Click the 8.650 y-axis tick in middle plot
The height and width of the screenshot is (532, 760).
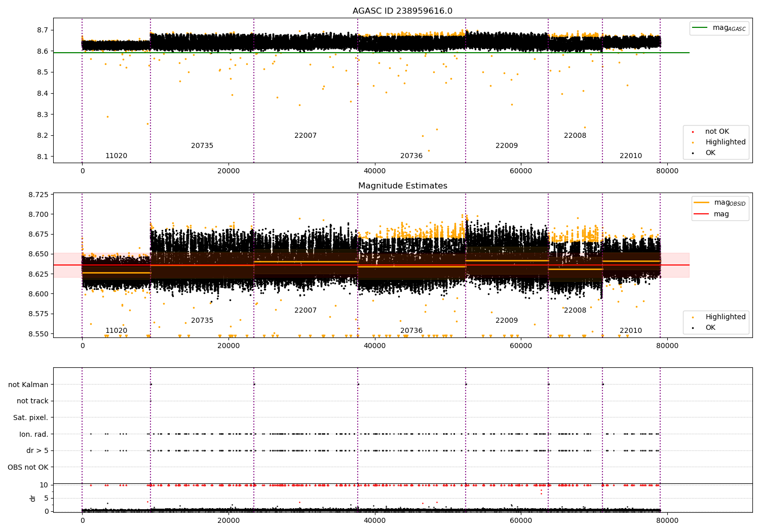coord(39,254)
